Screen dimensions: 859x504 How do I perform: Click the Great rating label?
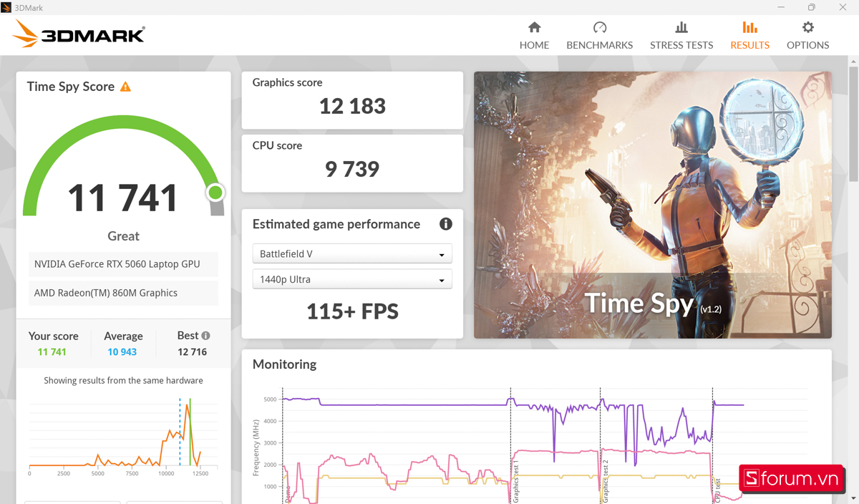tap(123, 236)
